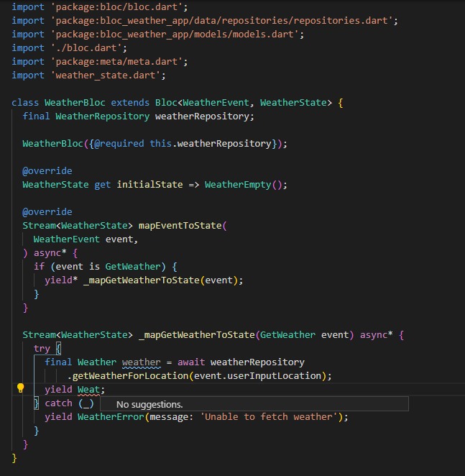
Task: Click the 'extends' keyword
Action: point(130,102)
